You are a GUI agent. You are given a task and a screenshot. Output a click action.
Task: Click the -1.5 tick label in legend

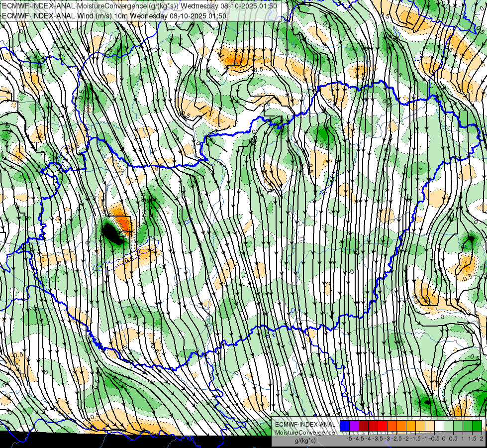point(415,439)
